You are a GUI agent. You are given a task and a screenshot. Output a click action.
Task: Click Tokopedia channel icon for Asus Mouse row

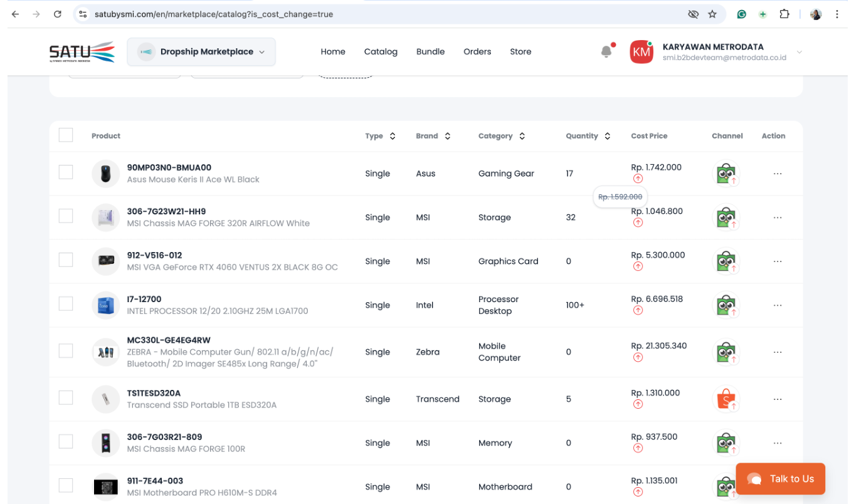tap(726, 174)
